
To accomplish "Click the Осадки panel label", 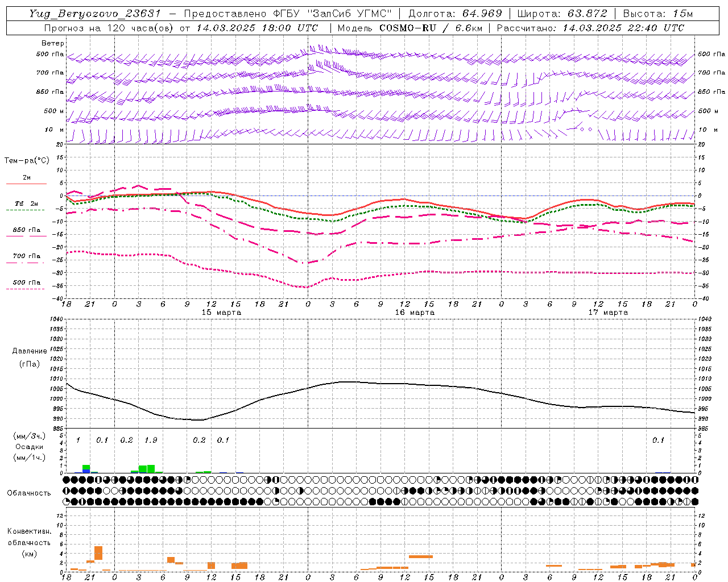I will pos(30,447).
